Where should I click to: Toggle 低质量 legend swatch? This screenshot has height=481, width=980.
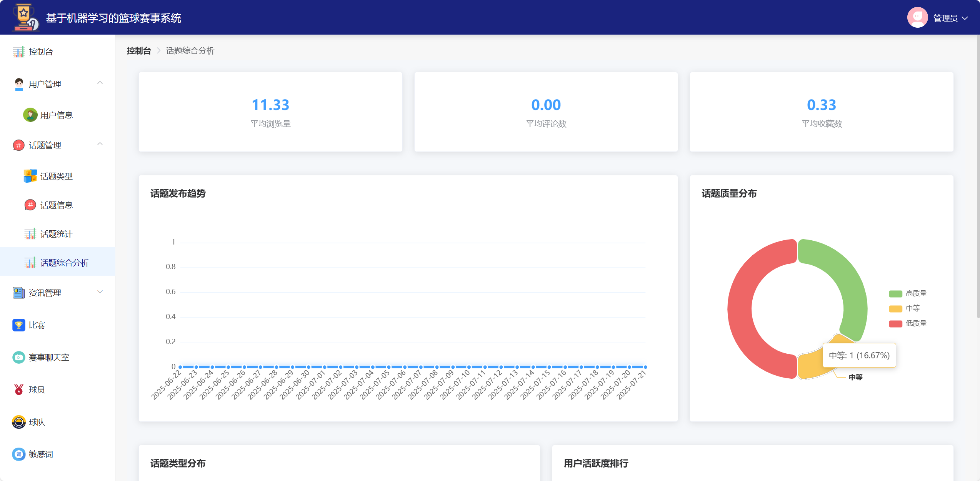(x=895, y=324)
